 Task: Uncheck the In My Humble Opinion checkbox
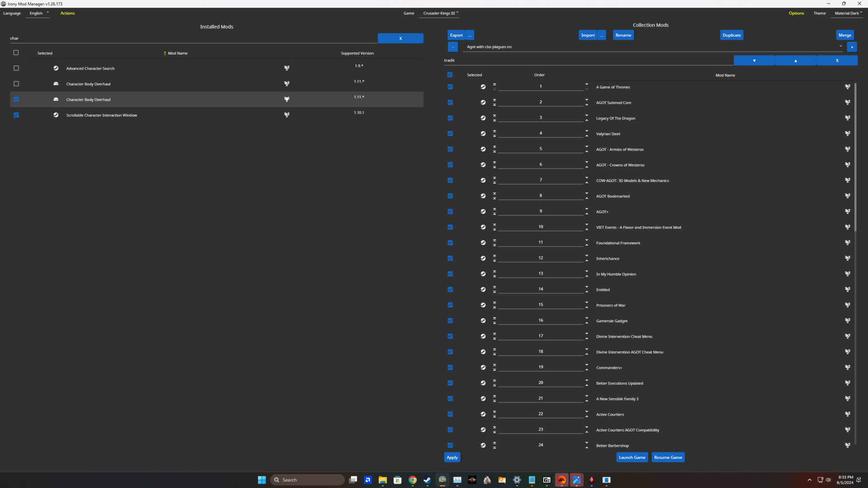coord(450,274)
